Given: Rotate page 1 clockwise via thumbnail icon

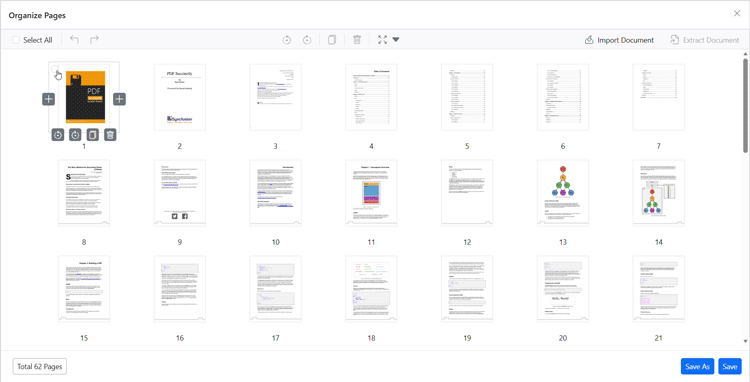Looking at the screenshot, I should [x=75, y=135].
